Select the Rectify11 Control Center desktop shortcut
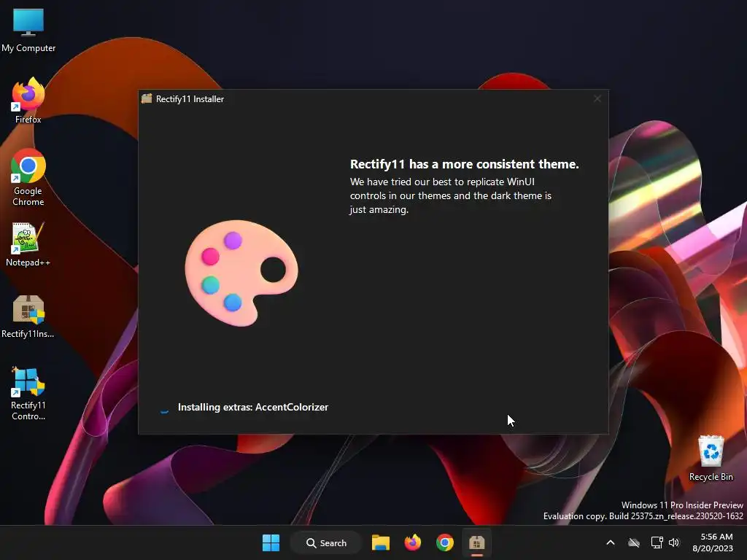747x560 pixels. (x=28, y=393)
